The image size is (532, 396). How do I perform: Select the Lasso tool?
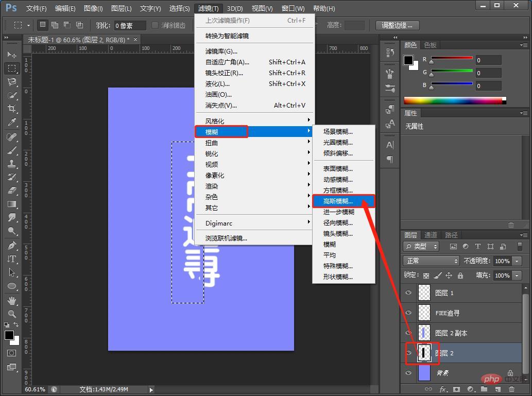[12, 82]
